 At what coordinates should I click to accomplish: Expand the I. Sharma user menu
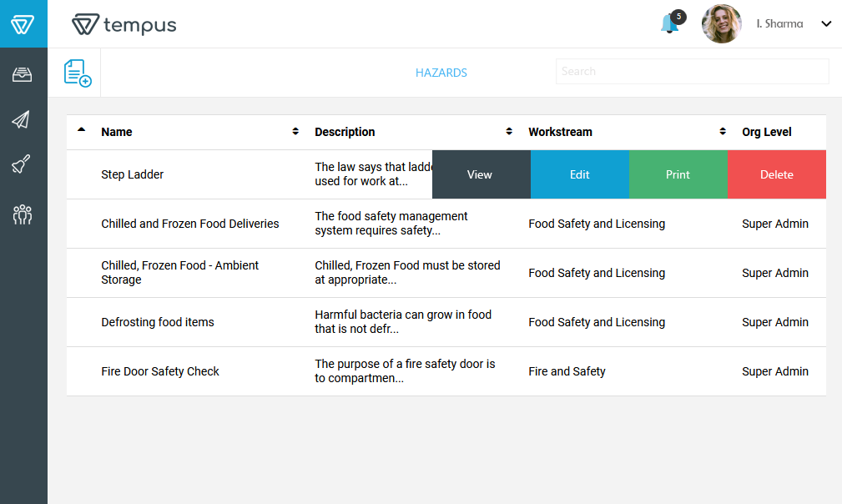(826, 24)
